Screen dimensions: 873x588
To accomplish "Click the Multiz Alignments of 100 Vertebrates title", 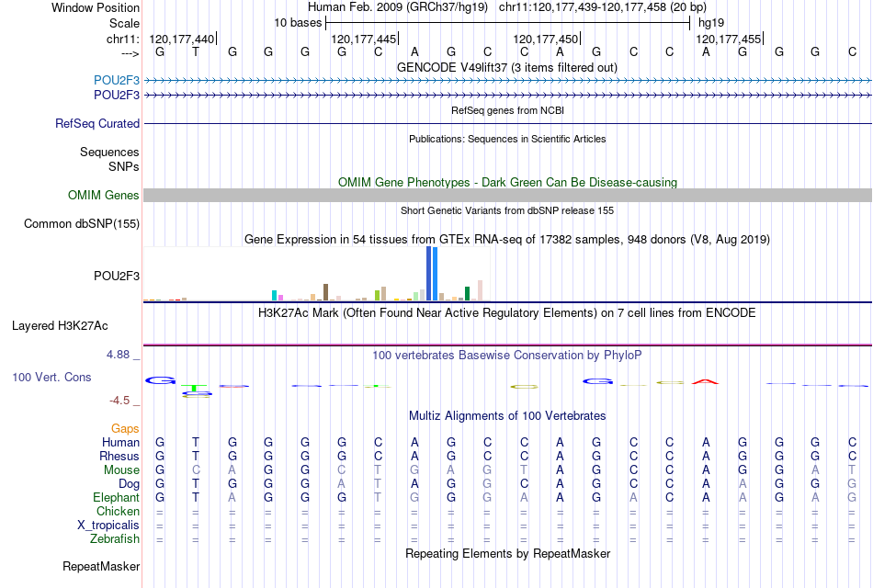I will pyautogui.click(x=508, y=416).
